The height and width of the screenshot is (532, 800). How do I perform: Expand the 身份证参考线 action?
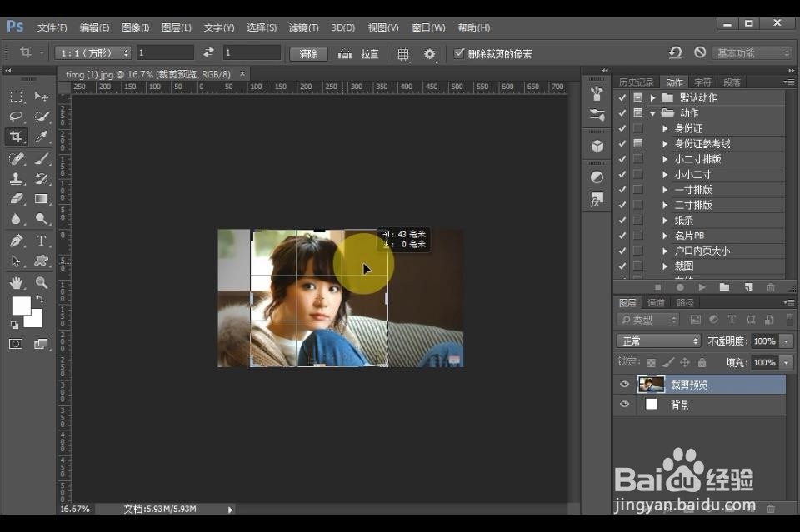[665, 144]
